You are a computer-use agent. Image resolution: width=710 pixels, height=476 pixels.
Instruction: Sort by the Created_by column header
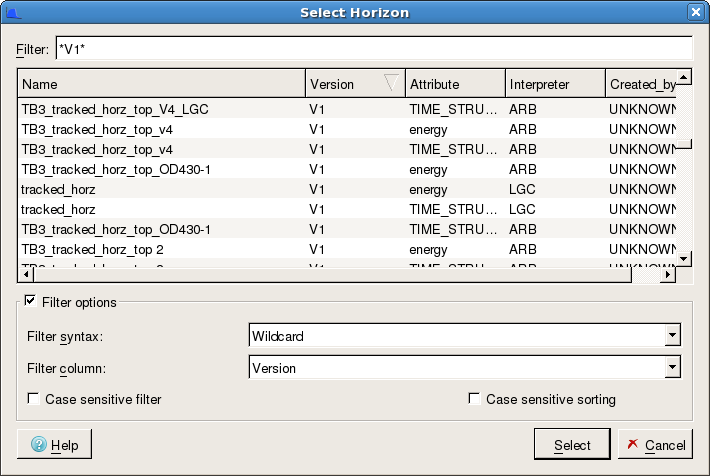click(x=641, y=84)
